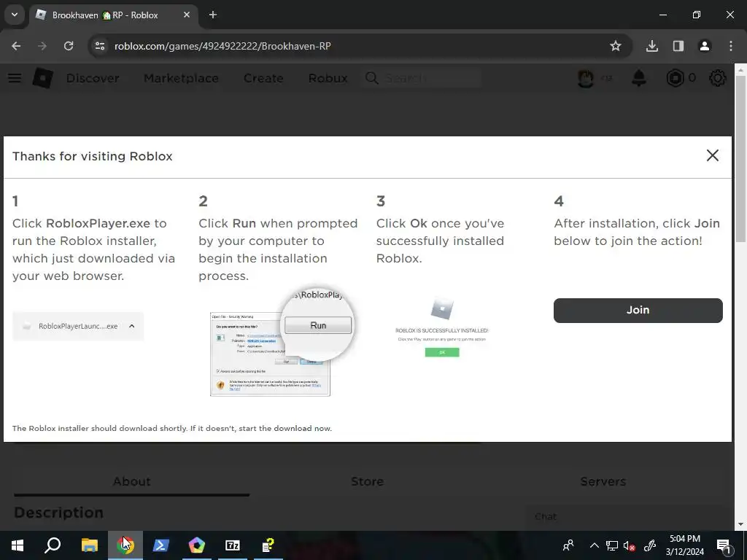Click the RobloxPlayerLauncher.exe download chip
Viewport: 747px width, 560px height.
coord(78,326)
